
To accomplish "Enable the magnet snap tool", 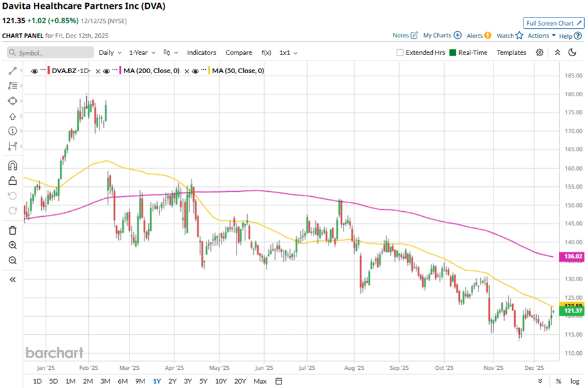I will (x=12, y=166).
